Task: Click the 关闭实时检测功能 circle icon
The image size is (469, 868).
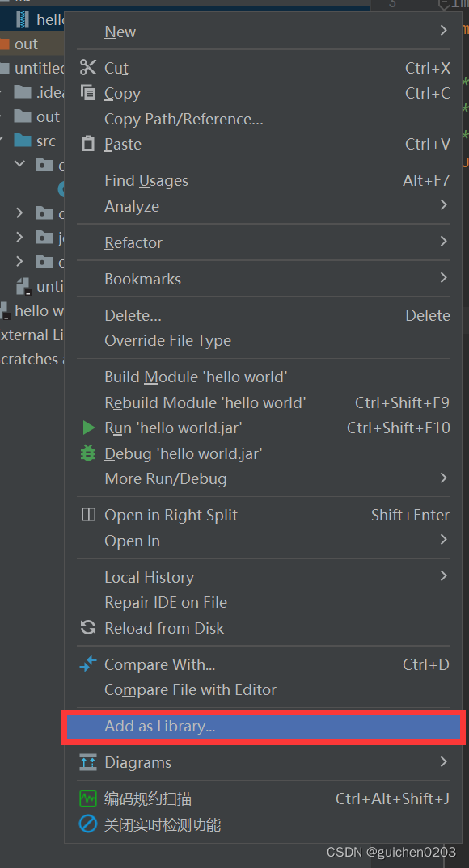Action: 87,825
